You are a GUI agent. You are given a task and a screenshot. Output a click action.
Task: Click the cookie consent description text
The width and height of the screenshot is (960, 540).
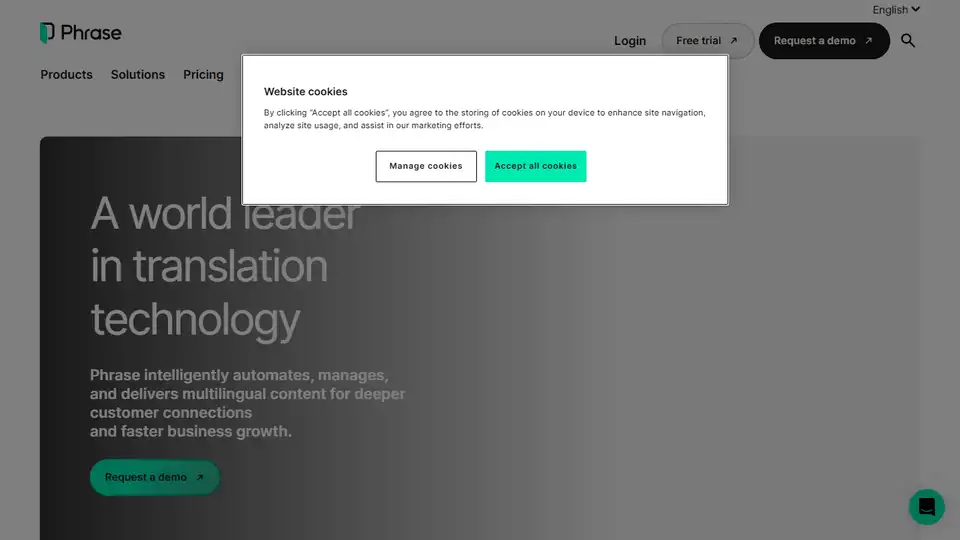click(x=484, y=119)
